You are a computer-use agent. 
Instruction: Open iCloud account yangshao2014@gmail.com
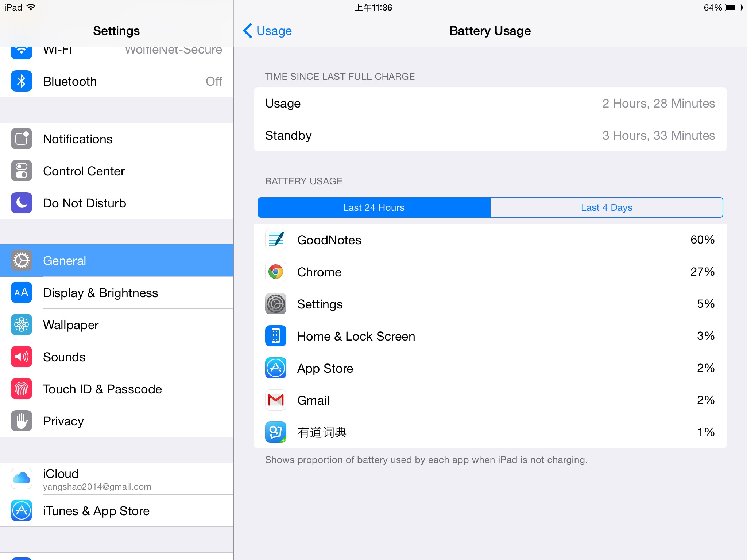point(117,479)
